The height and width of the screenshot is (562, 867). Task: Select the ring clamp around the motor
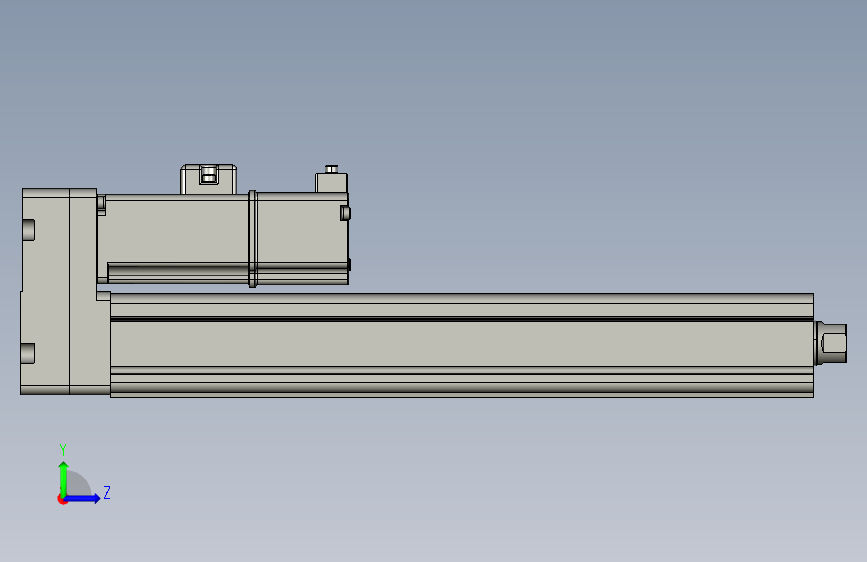pyautogui.click(x=253, y=238)
